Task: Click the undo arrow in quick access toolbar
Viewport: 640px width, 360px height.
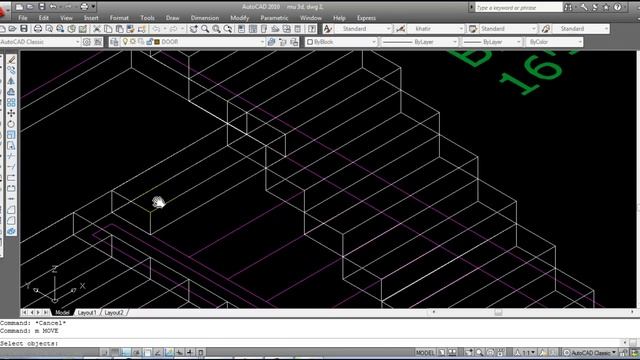Action: click(53, 7)
